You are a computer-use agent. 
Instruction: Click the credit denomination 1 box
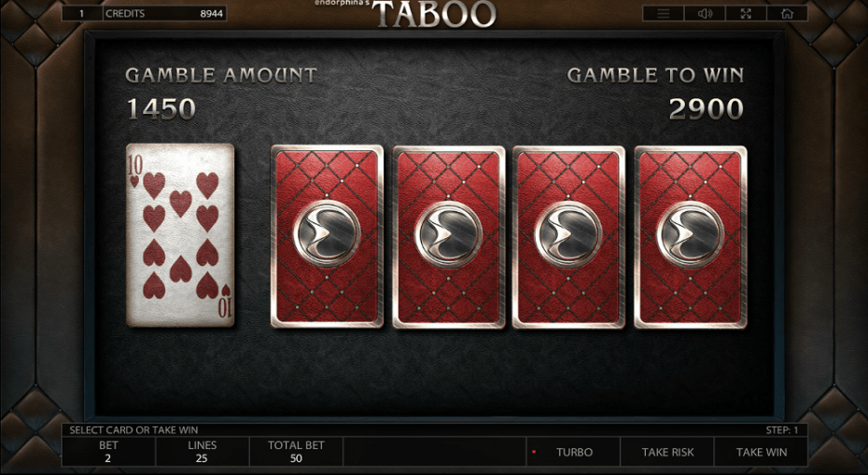(x=82, y=13)
